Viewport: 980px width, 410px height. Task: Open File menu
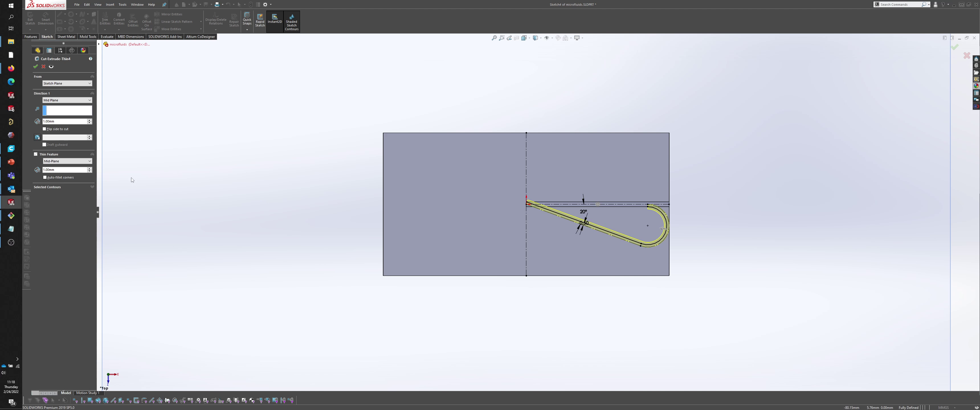[77, 5]
